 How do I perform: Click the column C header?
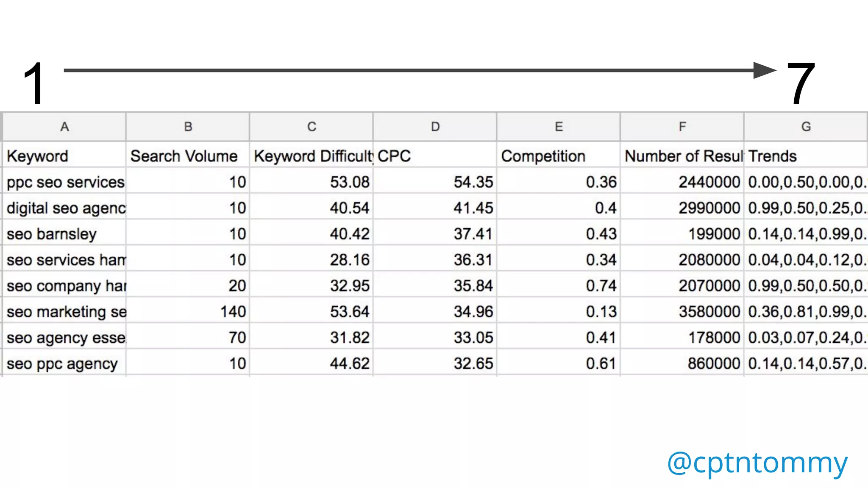312,127
